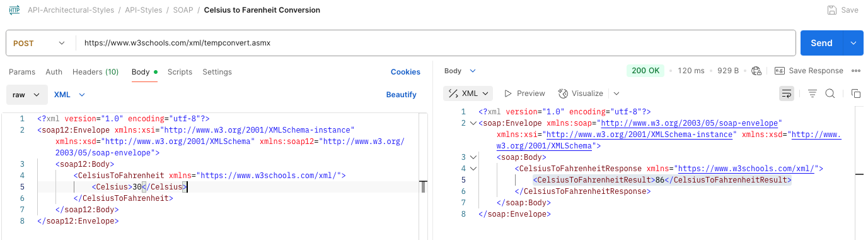Open the Settings tab

point(217,72)
